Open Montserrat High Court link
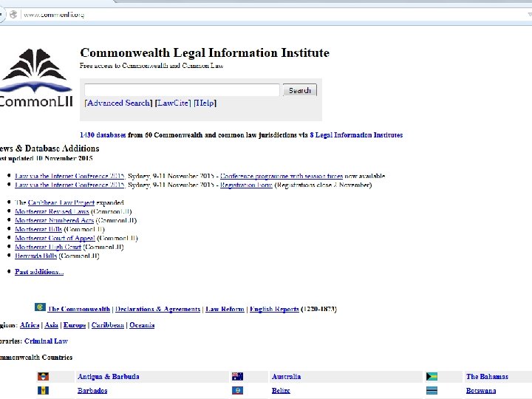 click(48, 247)
